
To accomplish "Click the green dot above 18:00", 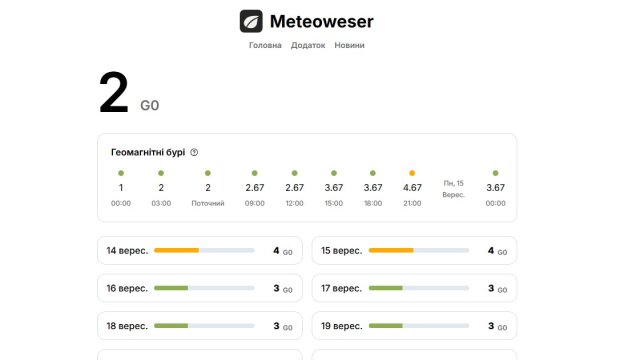I will (x=372, y=173).
